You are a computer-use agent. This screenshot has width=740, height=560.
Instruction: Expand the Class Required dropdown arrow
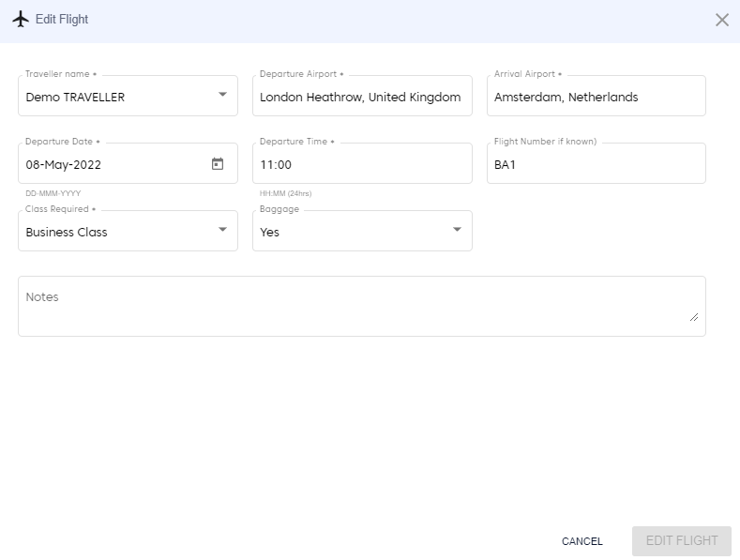tap(222, 230)
